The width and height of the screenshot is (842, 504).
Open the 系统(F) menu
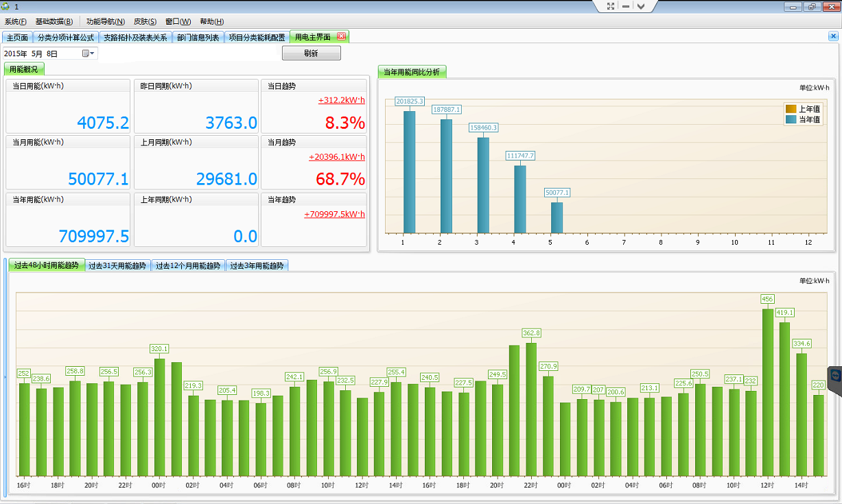click(x=16, y=22)
